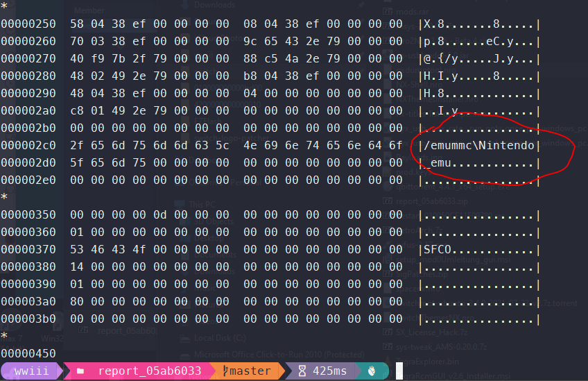Click offset 000002a0 in the hexdump
The width and height of the screenshot is (588, 381).
pos(28,111)
